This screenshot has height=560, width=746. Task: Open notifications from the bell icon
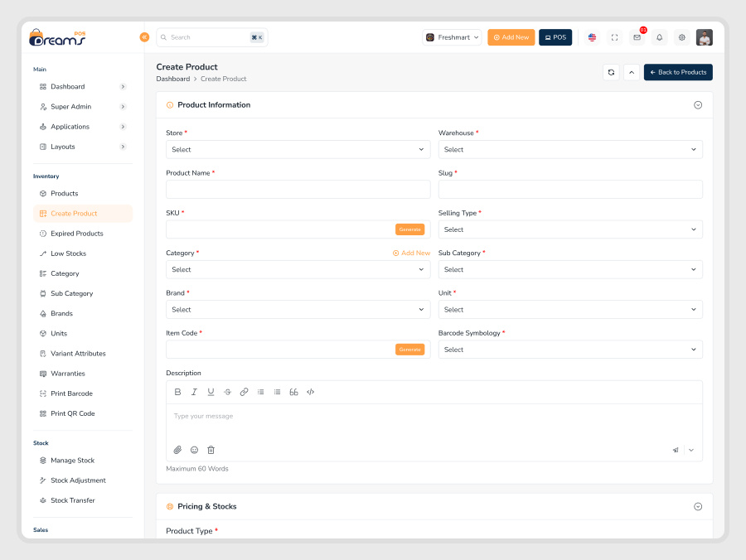(x=659, y=37)
